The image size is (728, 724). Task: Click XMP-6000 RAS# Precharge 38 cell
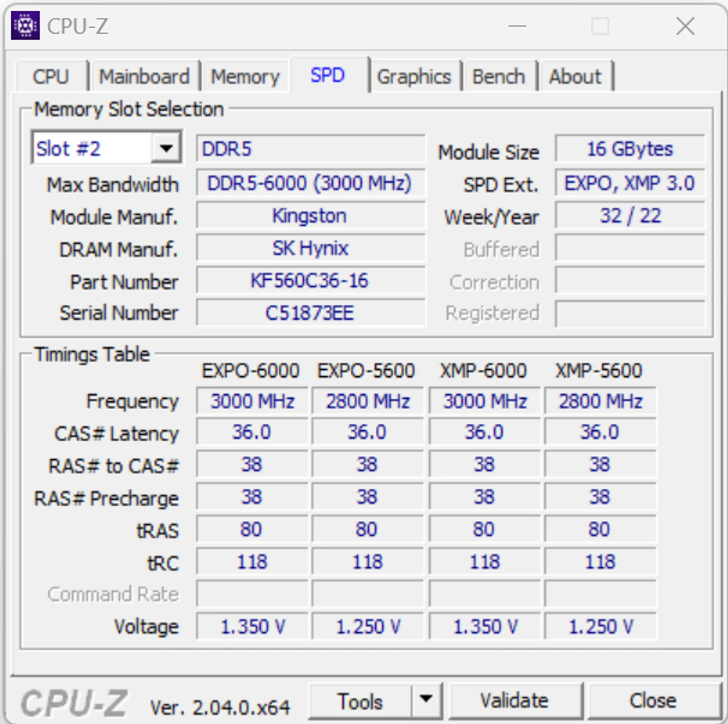pos(485,497)
